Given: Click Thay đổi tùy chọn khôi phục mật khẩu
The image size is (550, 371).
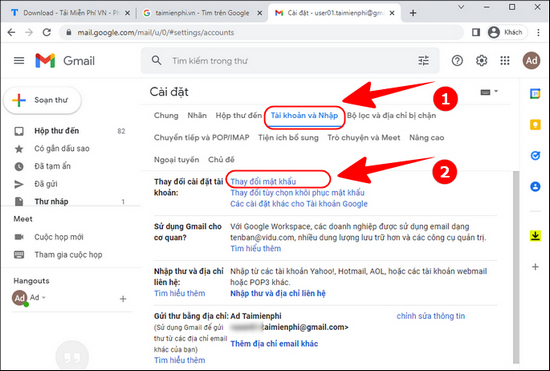Looking at the screenshot, I should coord(297,193).
